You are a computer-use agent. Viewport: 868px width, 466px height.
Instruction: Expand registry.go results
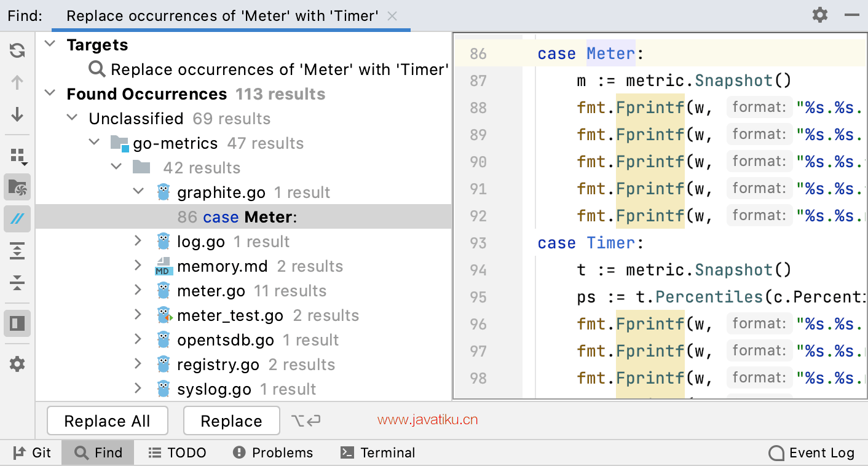point(138,364)
